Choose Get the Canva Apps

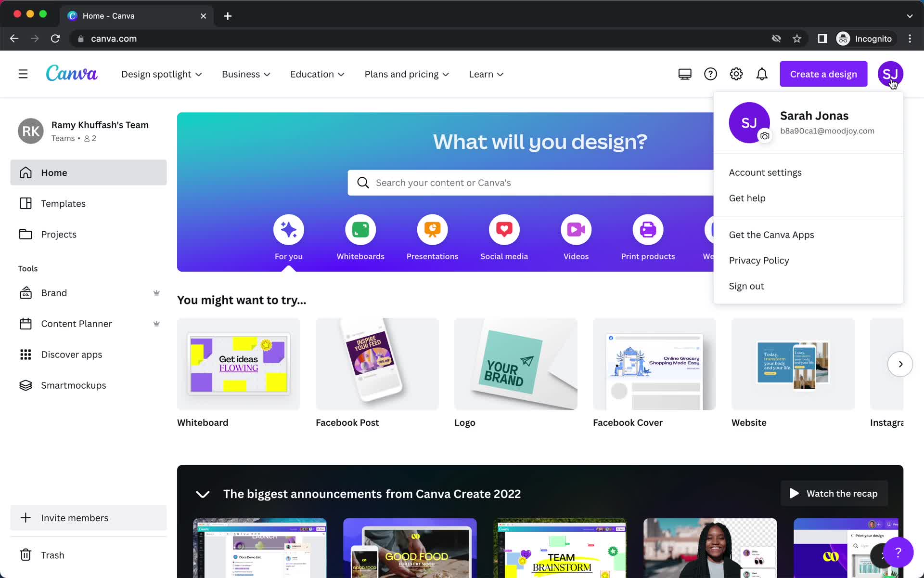808,235
